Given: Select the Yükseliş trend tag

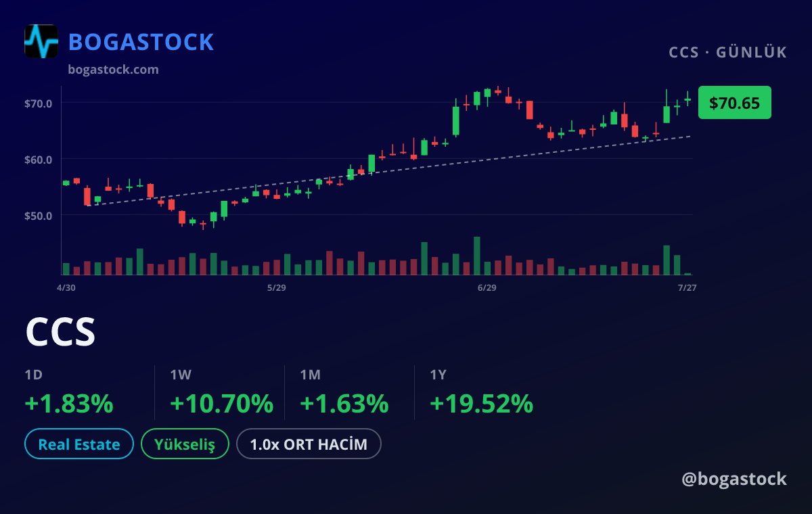Looking at the screenshot, I should coord(185,444).
